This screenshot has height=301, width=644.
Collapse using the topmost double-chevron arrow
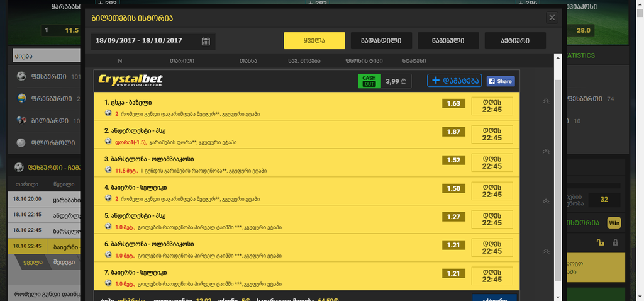coord(546,101)
